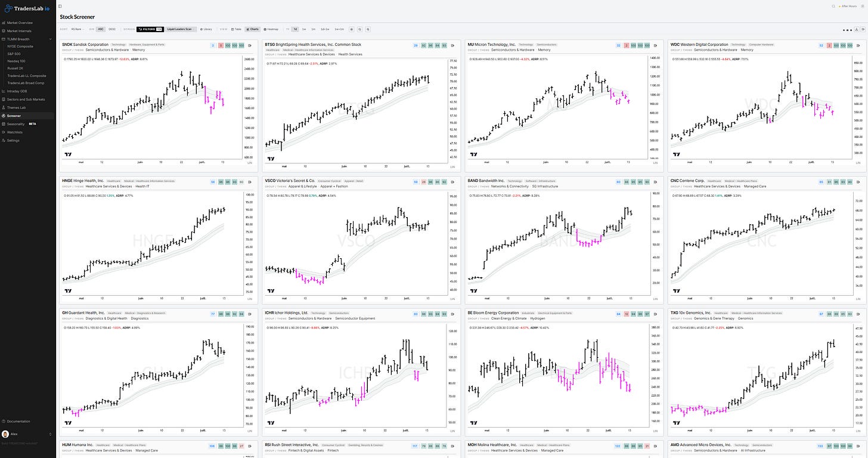Screen dimensions: 868x458
Task: Open the Filters button
Action: click(150, 29)
